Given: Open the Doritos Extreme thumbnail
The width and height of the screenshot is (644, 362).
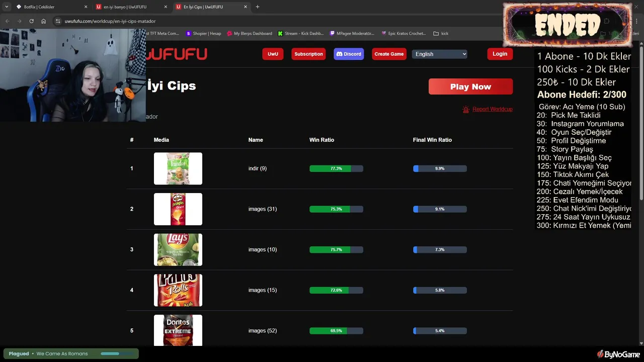Looking at the screenshot, I should tap(178, 330).
